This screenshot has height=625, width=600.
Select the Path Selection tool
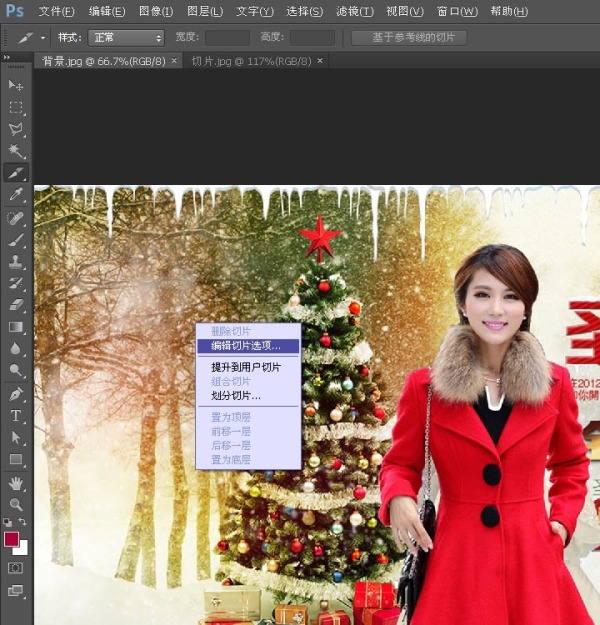coord(16,437)
